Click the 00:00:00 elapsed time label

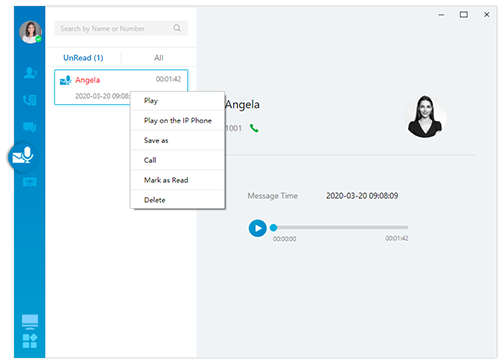(x=284, y=239)
